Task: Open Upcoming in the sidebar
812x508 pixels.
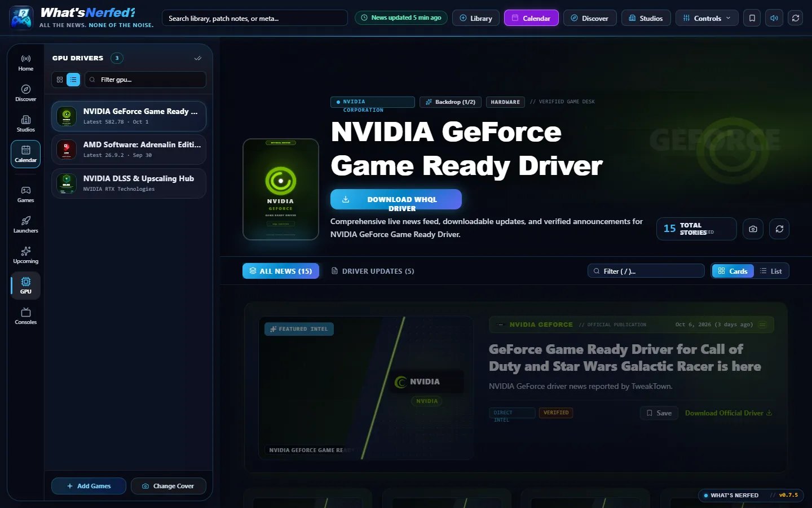Action: (25, 255)
